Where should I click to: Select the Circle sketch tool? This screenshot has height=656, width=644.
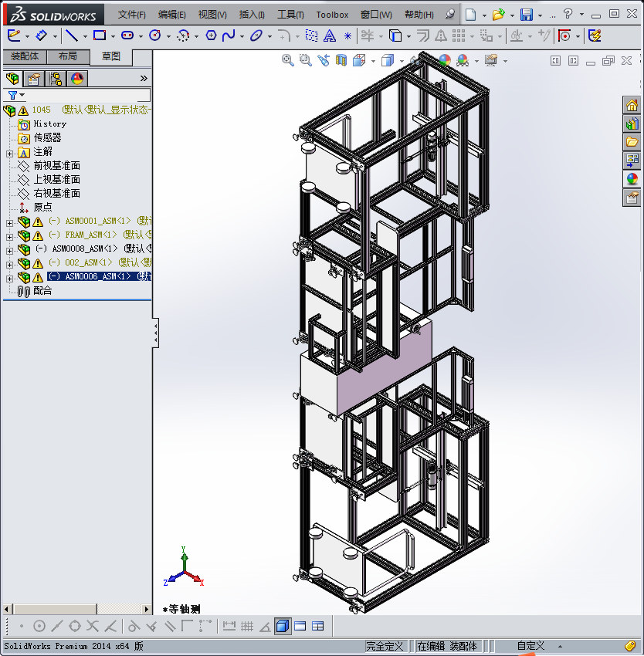[x=155, y=36]
